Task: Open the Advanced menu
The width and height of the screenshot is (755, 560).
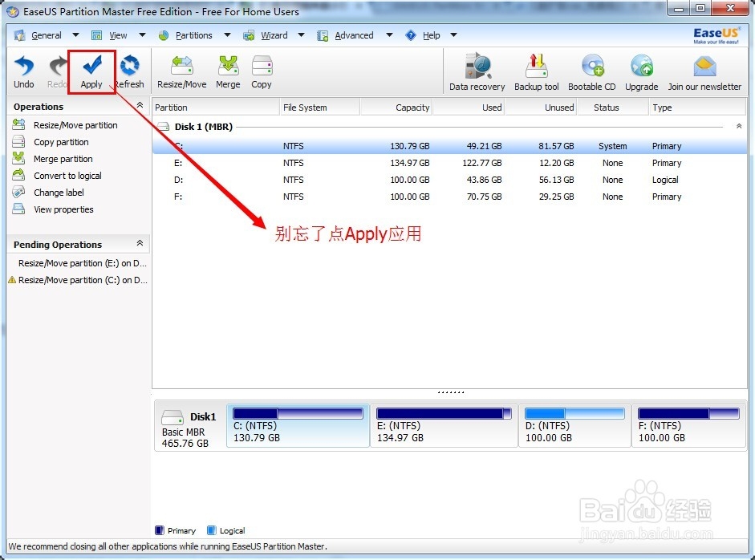Action: [354, 35]
